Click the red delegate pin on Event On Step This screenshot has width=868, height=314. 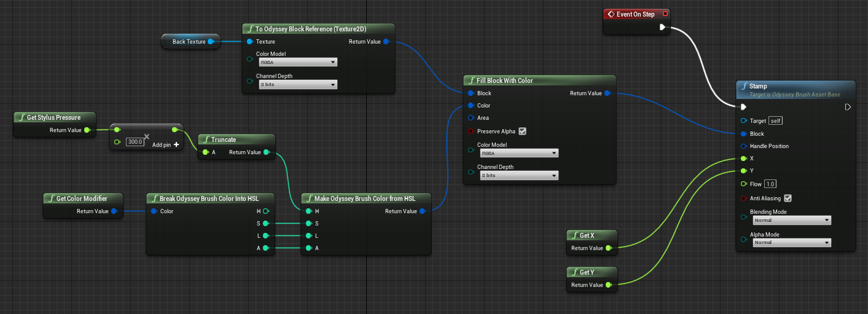click(x=665, y=14)
